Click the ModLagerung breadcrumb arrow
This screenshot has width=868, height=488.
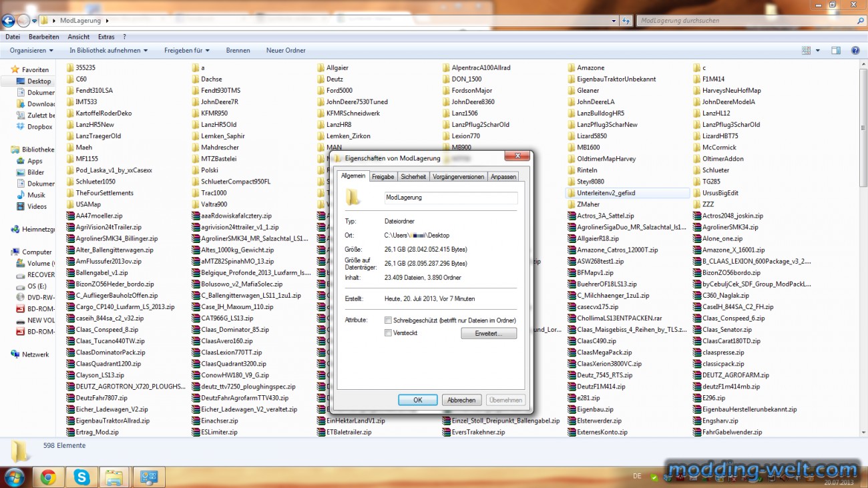[x=107, y=21]
